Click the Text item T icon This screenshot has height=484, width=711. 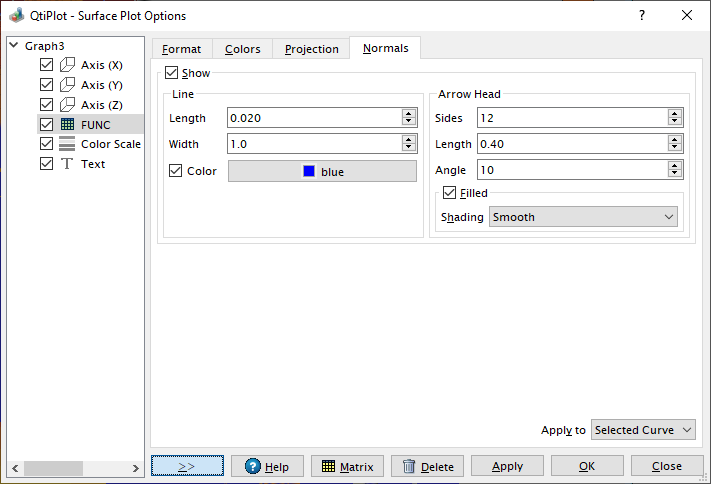click(67, 164)
